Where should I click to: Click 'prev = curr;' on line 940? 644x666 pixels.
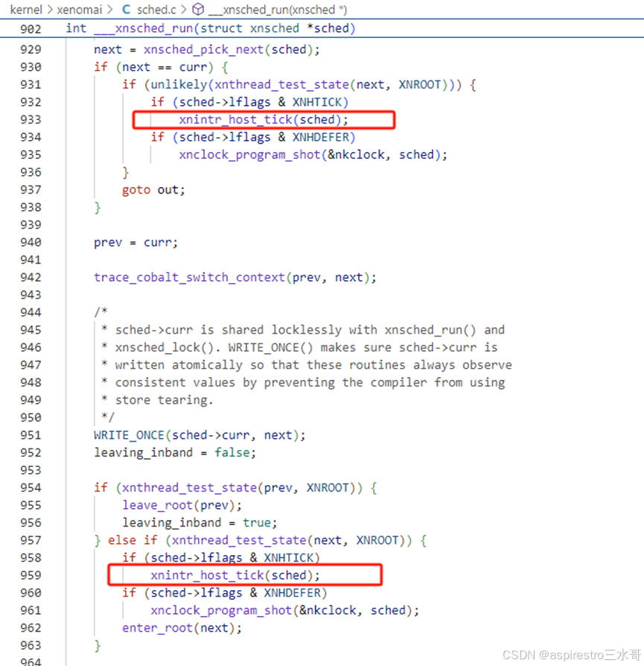[136, 243]
